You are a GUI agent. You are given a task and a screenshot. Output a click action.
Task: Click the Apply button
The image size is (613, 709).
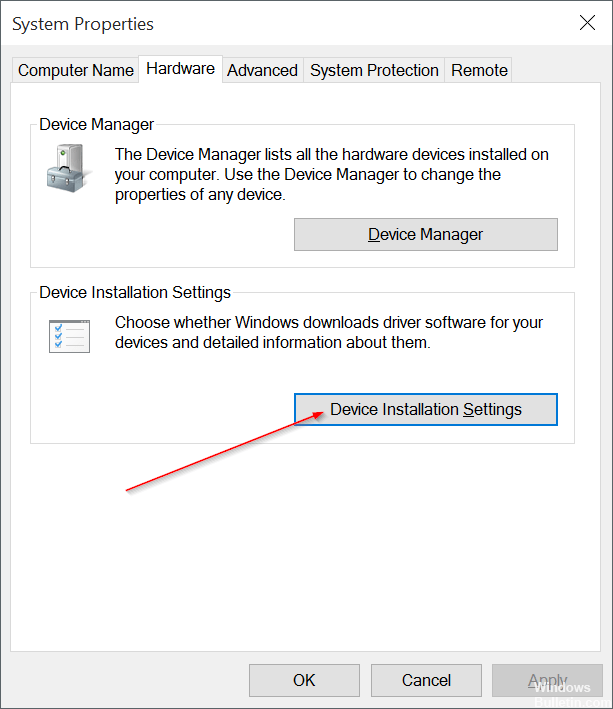click(547, 680)
